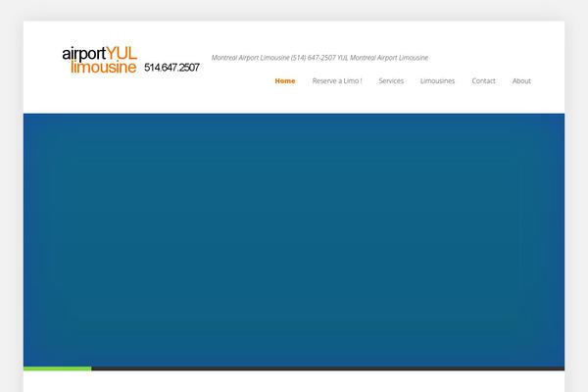Click the green slideshow progress bar

pos(58,368)
